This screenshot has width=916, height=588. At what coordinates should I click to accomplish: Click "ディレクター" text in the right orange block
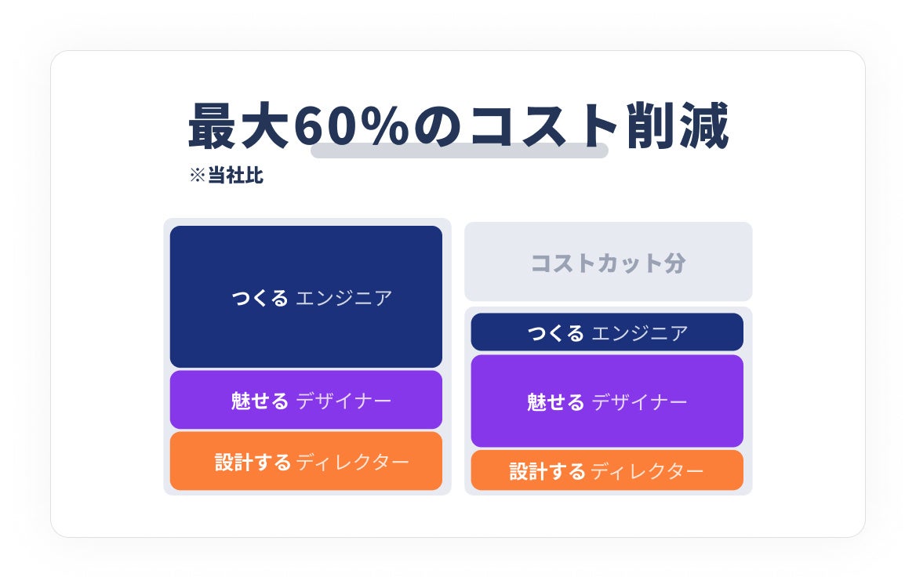click(x=646, y=471)
